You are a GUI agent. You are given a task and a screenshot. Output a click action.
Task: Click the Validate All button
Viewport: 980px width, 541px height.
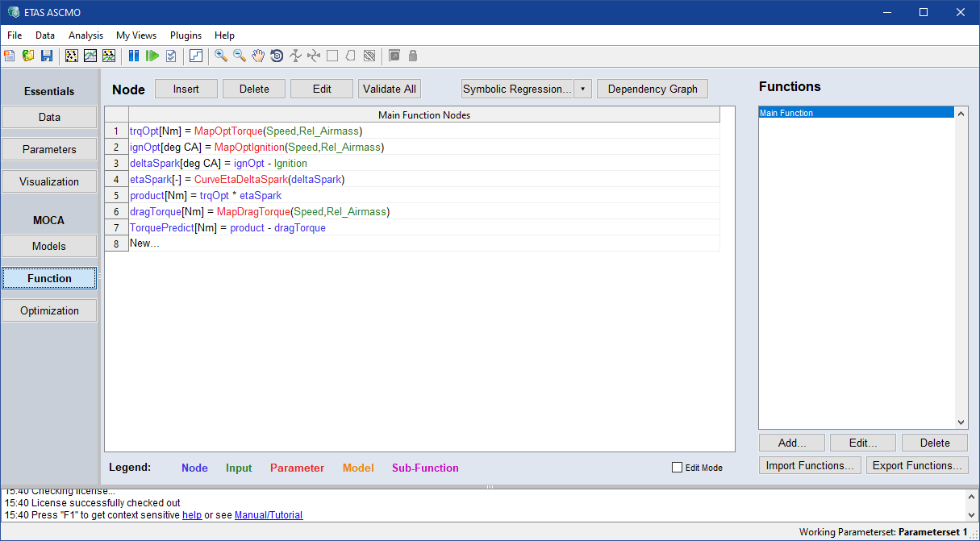pyautogui.click(x=389, y=89)
